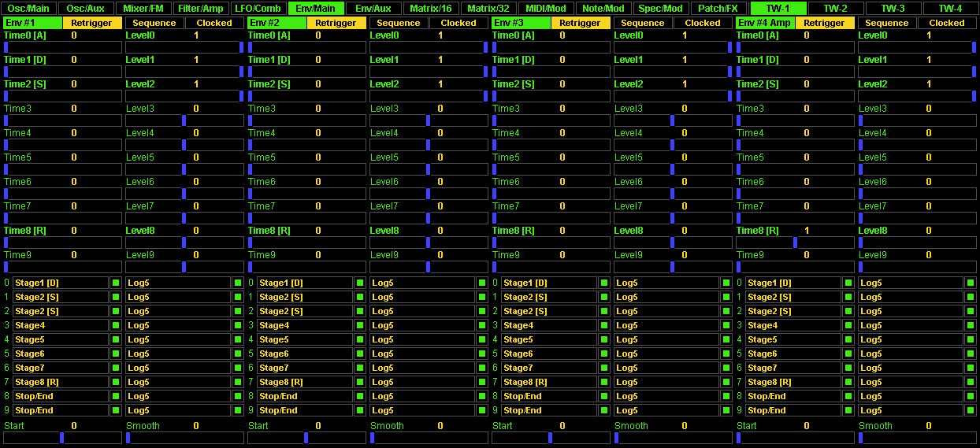Open the Matrix/32 tab
This screenshot has height=448, width=980.
[x=488, y=8]
